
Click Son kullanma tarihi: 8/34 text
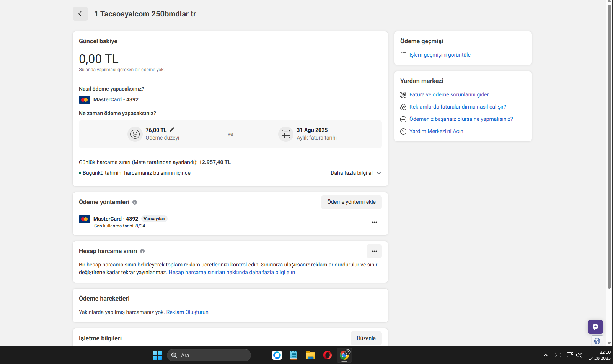(120, 226)
